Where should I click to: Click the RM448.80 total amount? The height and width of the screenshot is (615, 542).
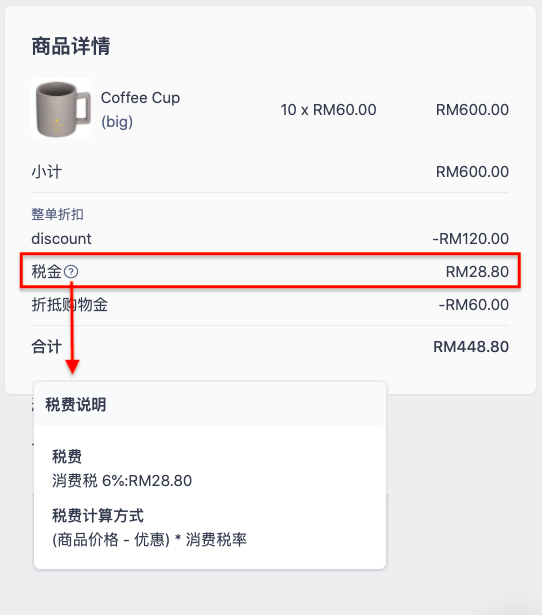(471, 347)
